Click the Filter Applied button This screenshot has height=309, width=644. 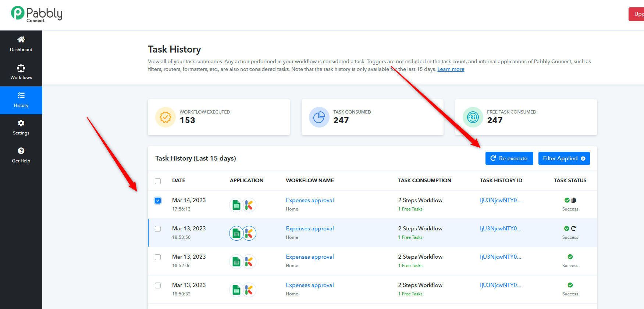(x=564, y=158)
